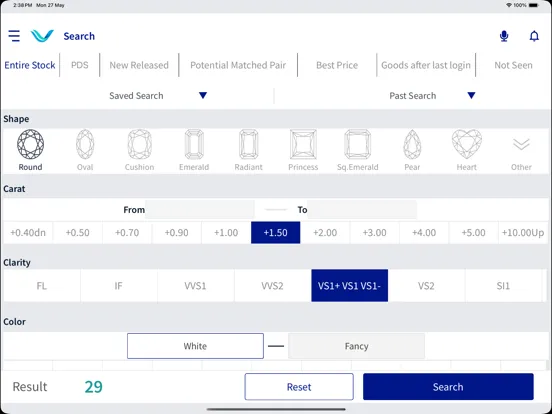This screenshot has width=552, height=414.
Task: Select the Emerald diamond shape
Action: pyautogui.click(x=194, y=150)
